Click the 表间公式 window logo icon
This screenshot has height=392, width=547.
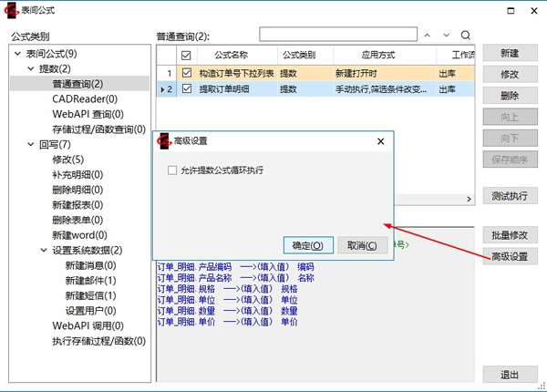coord(12,9)
